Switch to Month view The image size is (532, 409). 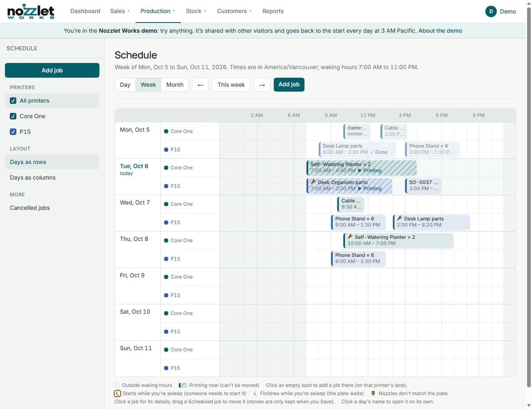(x=175, y=85)
